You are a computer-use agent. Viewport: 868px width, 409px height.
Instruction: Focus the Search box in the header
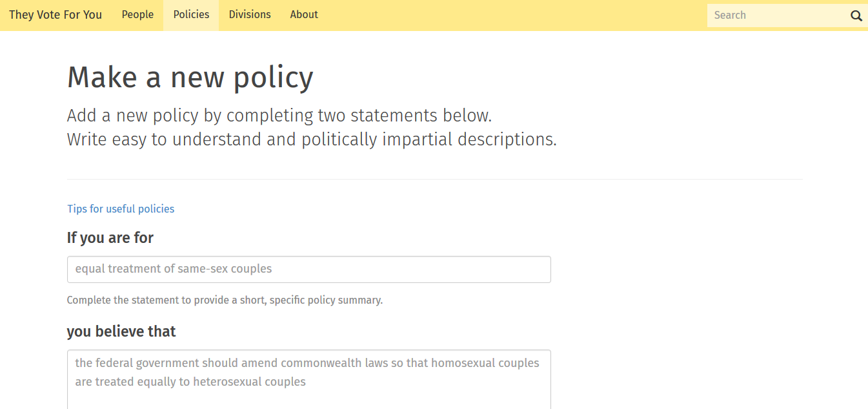point(778,16)
